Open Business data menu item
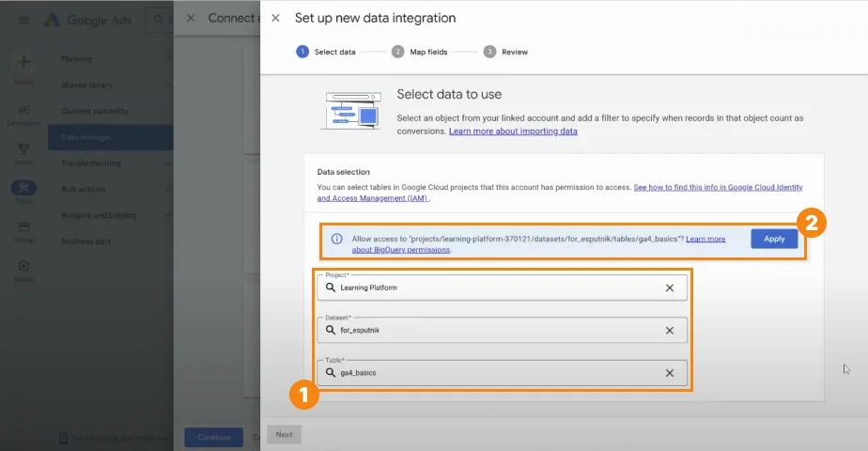This screenshot has width=868, height=451. pos(86,241)
